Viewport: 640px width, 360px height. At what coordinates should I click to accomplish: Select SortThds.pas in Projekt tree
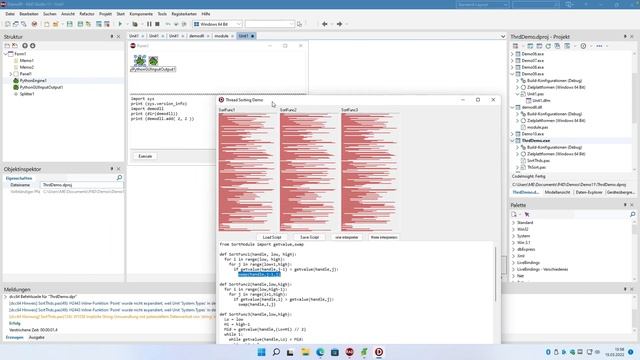click(538, 161)
